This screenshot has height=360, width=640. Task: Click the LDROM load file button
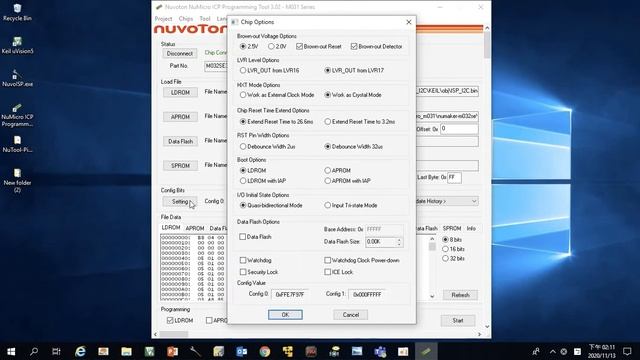[180, 92]
